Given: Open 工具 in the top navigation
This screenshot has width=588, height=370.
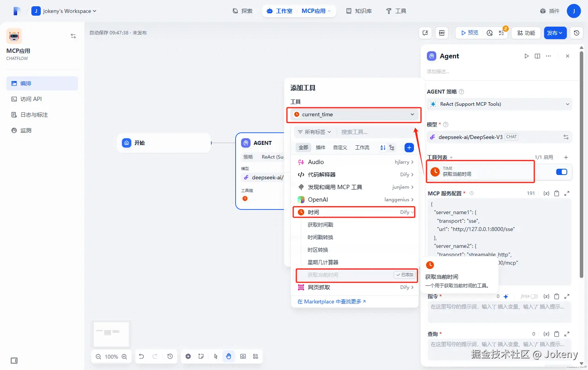Looking at the screenshot, I should (x=396, y=11).
